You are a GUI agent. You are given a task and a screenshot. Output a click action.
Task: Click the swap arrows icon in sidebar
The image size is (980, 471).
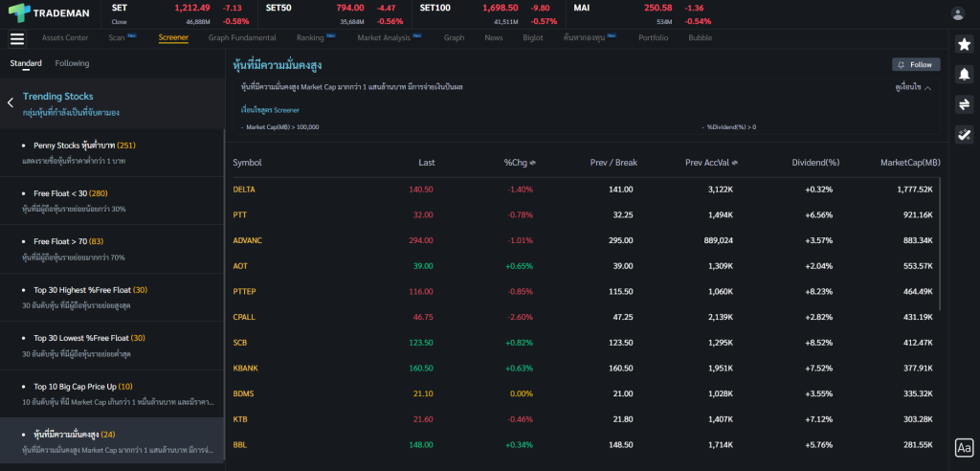pos(964,104)
